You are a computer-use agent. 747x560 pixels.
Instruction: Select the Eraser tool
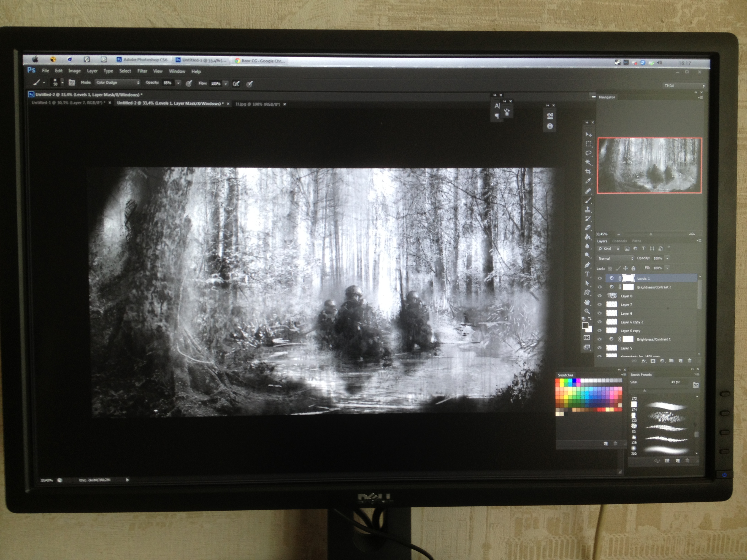588,228
